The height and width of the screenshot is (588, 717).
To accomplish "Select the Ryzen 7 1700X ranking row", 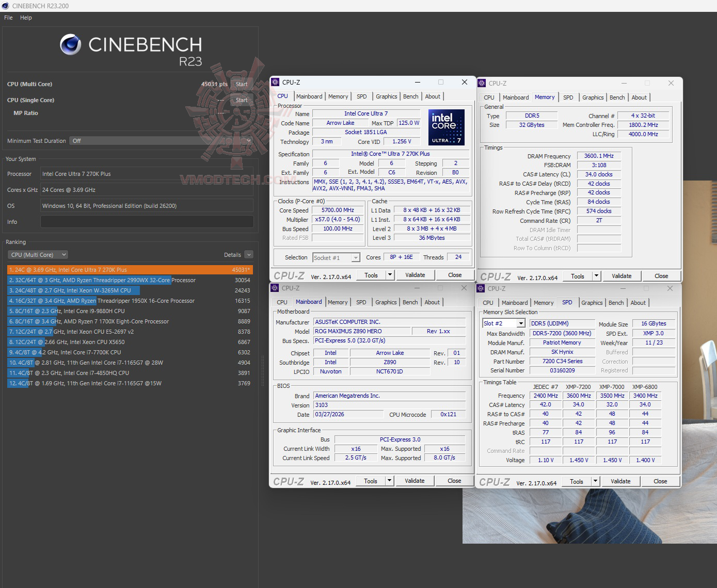I will [130, 321].
